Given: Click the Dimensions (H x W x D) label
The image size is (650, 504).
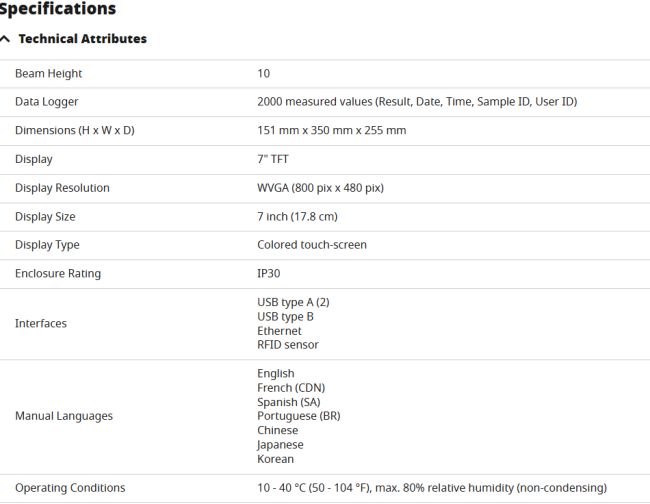Looking at the screenshot, I should click(x=75, y=131).
